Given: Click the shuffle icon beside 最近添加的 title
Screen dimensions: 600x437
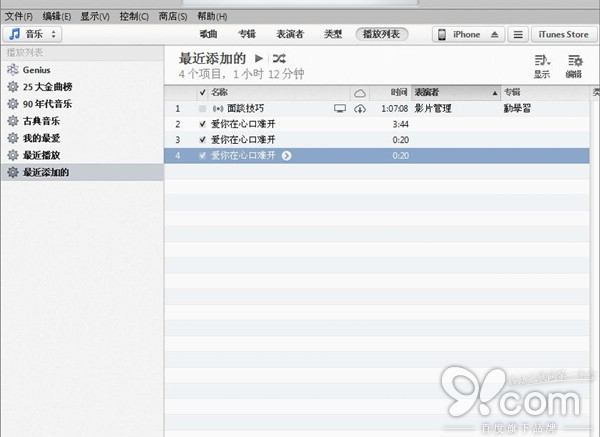Looking at the screenshot, I should coord(279,59).
